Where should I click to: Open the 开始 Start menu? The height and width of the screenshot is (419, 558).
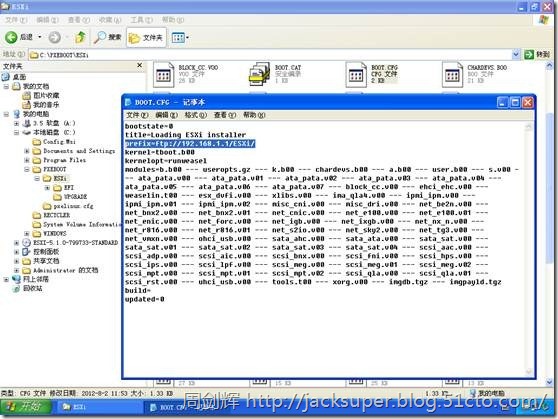coord(26,407)
